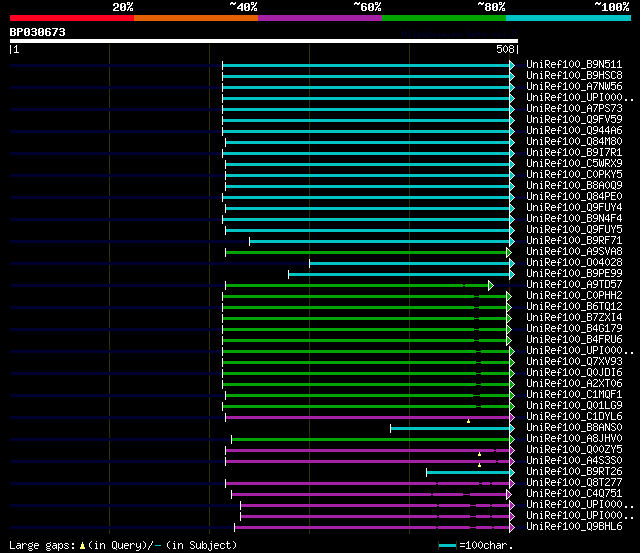Select hit label UniRef100_A9SVA8
This screenshot has width=640, height=553.
pyautogui.click(x=574, y=252)
